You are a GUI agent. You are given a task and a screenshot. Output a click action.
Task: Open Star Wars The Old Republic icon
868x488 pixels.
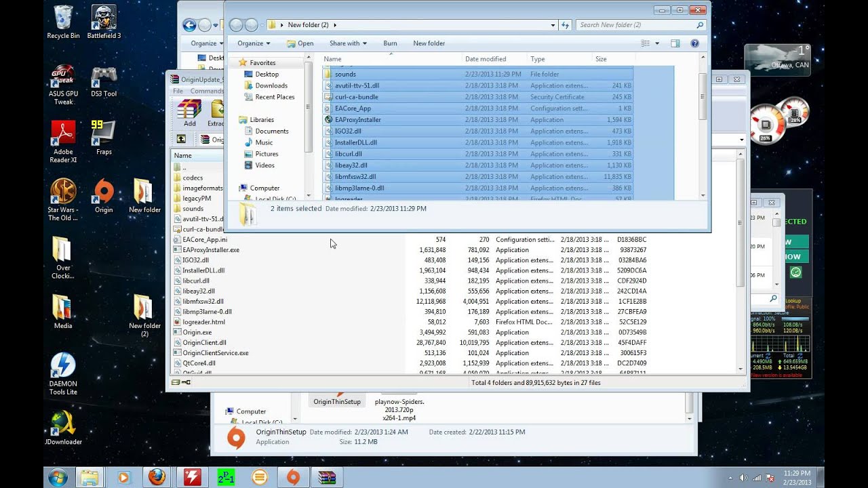(63, 200)
